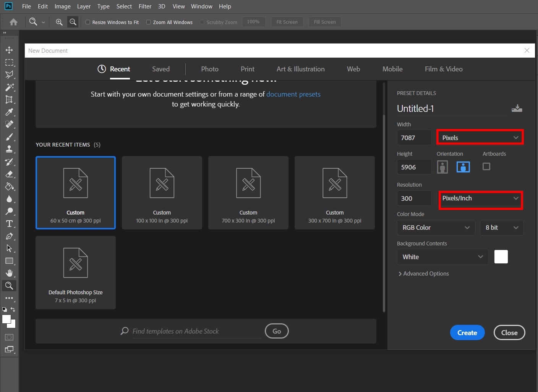
Task: Select the History Brush tool
Action: pyautogui.click(x=9, y=162)
